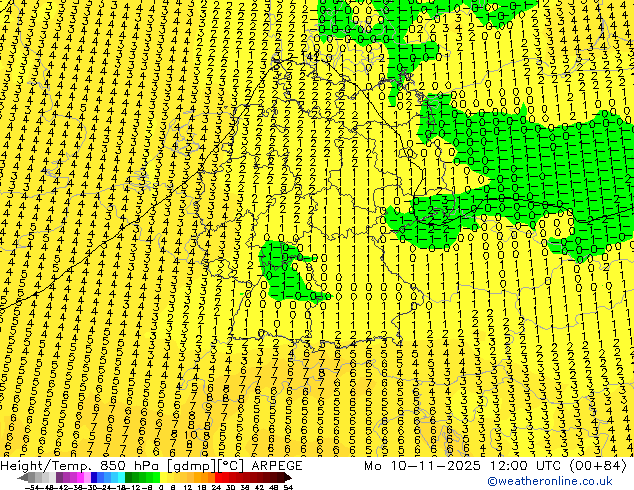This screenshot has height=490, width=634.
Task: Click the dark blue swatch above -30 on the scale
Action: click(94, 478)
